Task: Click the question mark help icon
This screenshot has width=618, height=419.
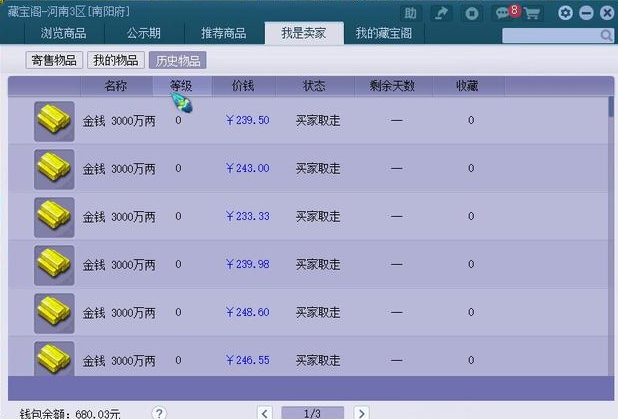Action: coord(159,413)
